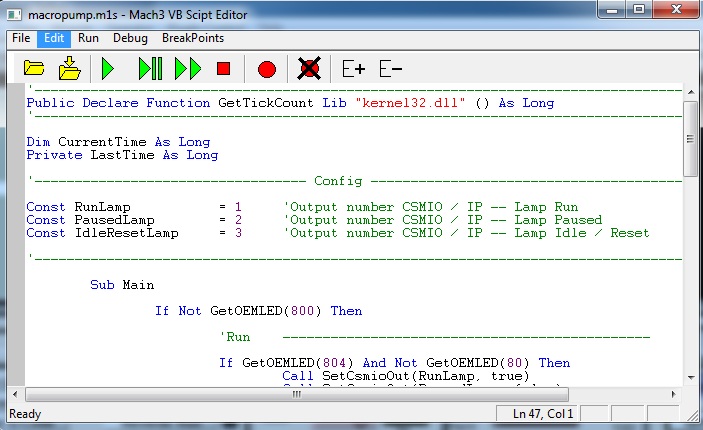Click the Save File folder icon
Viewport: 703px width, 430px height.
(69, 69)
